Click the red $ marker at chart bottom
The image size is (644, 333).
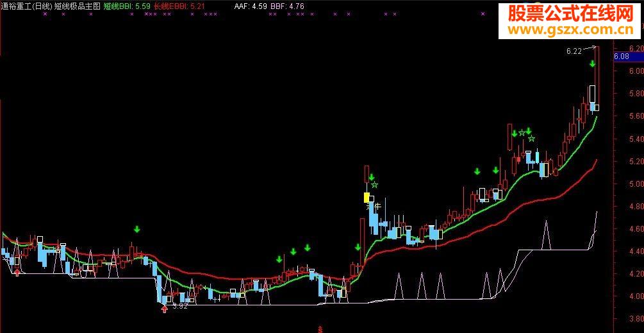[320, 329]
